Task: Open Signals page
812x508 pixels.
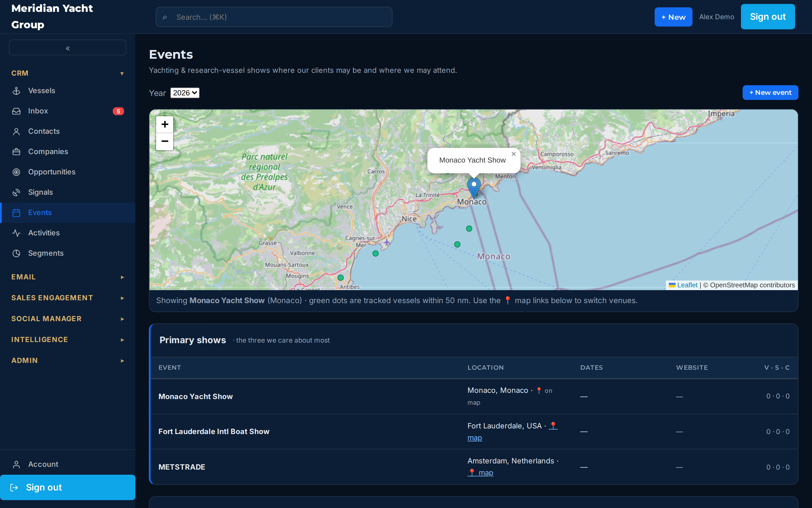Action: [68, 192]
